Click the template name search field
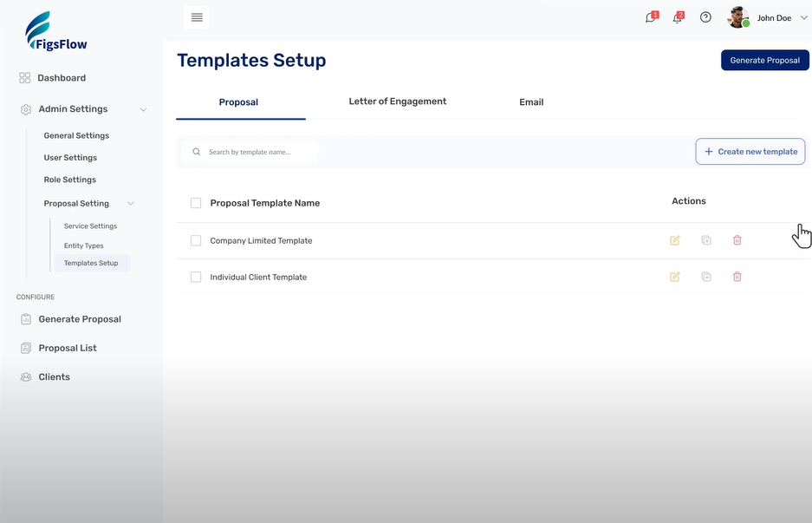The width and height of the screenshot is (812, 523). click(251, 151)
